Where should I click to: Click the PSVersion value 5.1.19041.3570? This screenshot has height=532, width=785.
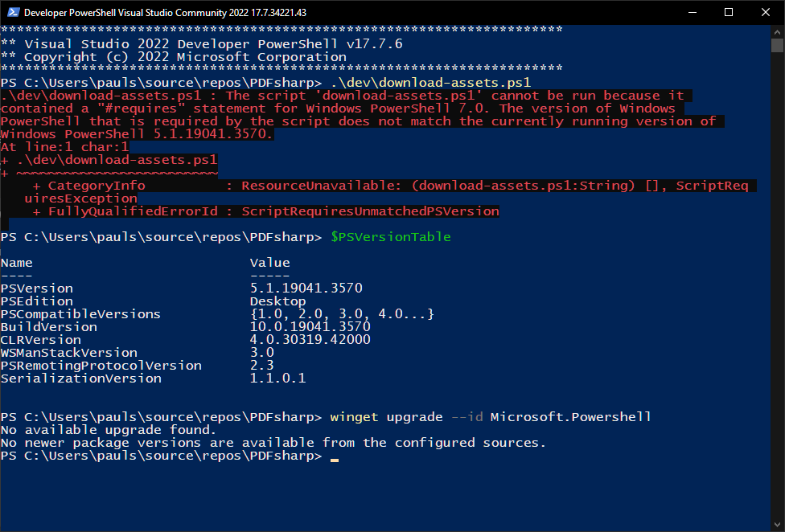[306, 288]
